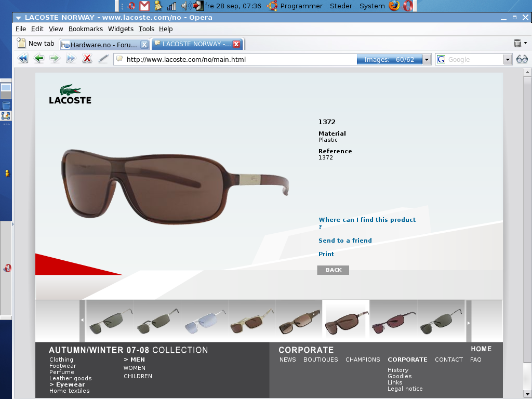Close the Hardware.no tab
532x399 pixels.
(144, 45)
